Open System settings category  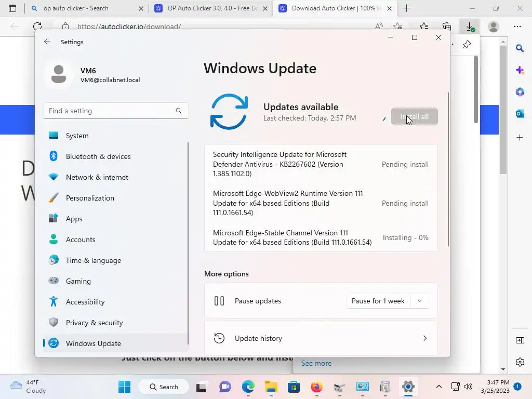pos(115,136)
